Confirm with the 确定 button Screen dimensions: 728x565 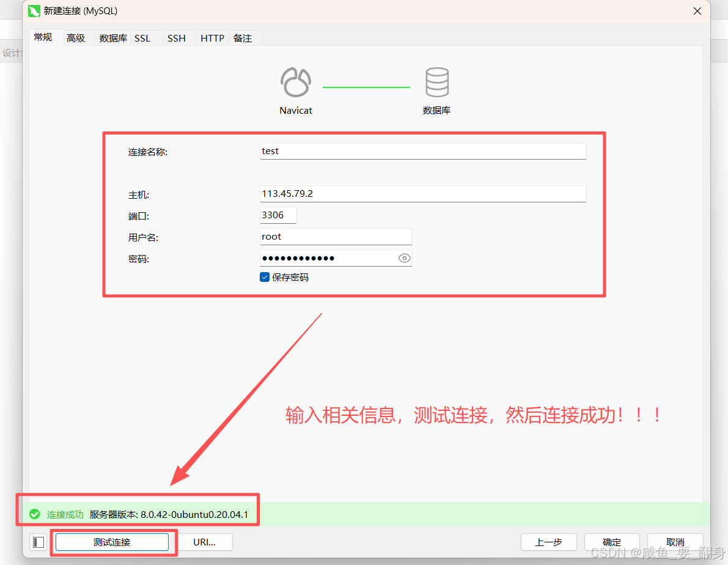pyautogui.click(x=612, y=542)
